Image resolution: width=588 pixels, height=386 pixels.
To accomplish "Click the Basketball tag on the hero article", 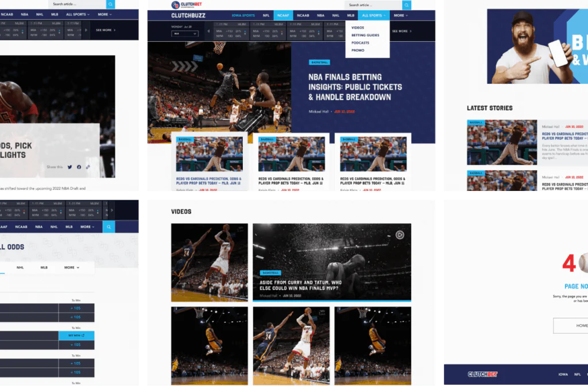I will coord(319,62).
